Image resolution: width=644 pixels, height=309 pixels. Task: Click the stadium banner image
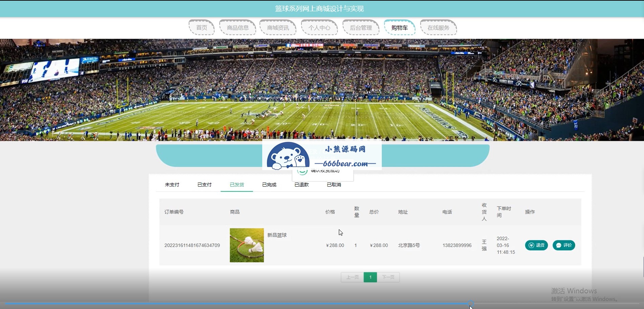322,90
